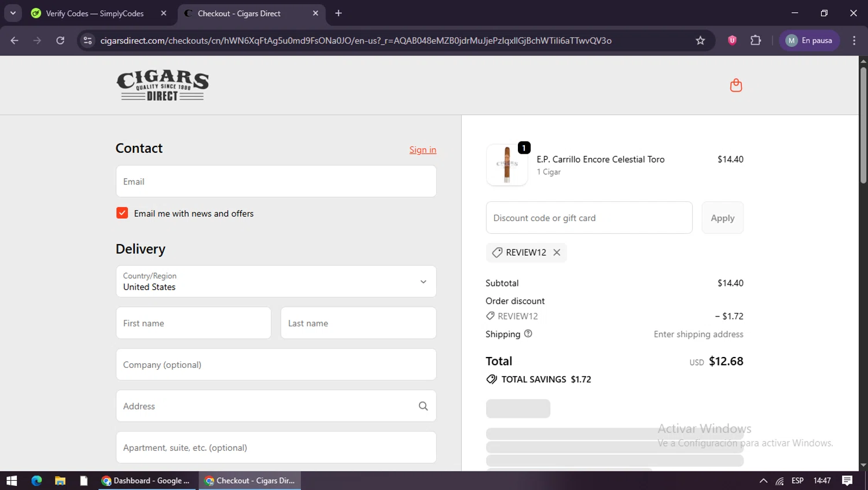The height and width of the screenshot is (490, 868).
Task: Click the Last name field
Action: pyautogui.click(x=358, y=323)
